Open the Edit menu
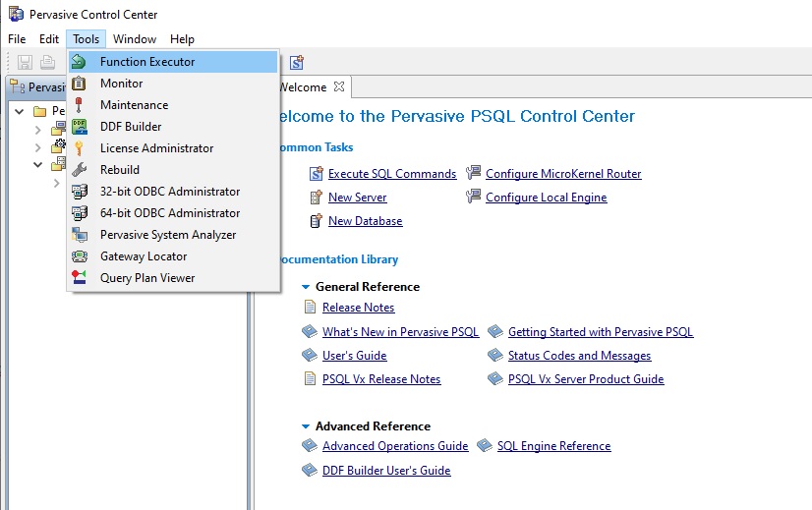 point(49,39)
